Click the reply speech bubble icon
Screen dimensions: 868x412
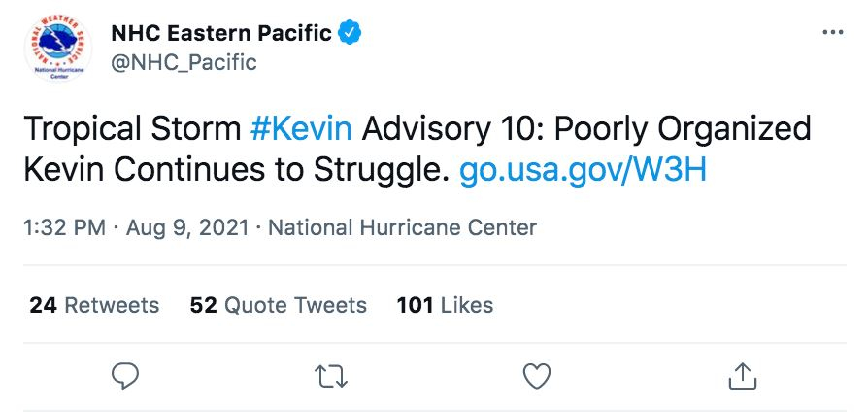pos(125,375)
